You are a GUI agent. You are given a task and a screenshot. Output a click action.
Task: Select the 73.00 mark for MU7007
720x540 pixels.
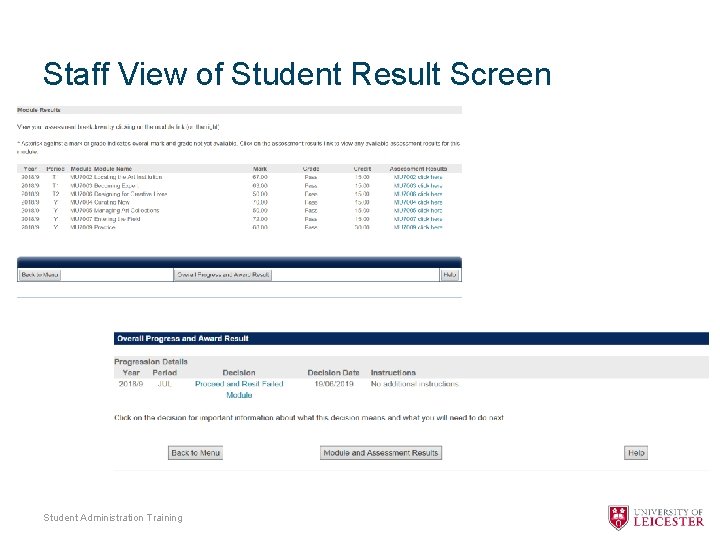260,219
